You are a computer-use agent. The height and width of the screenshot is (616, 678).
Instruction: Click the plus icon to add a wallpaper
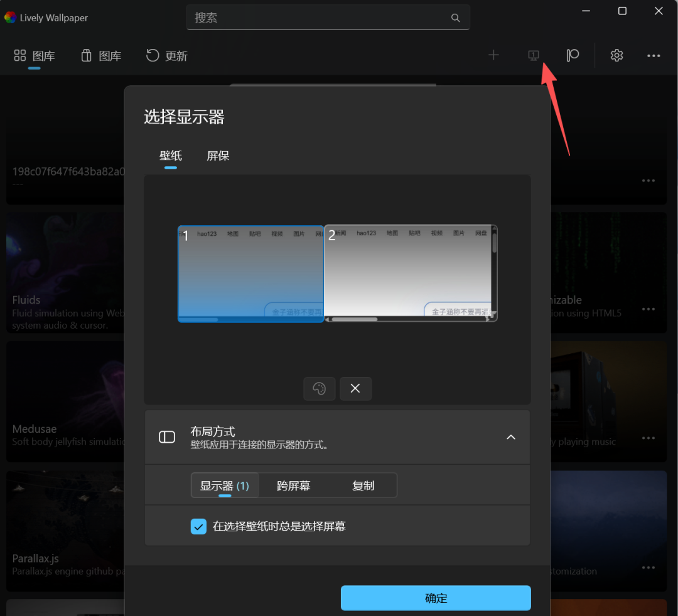point(493,55)
